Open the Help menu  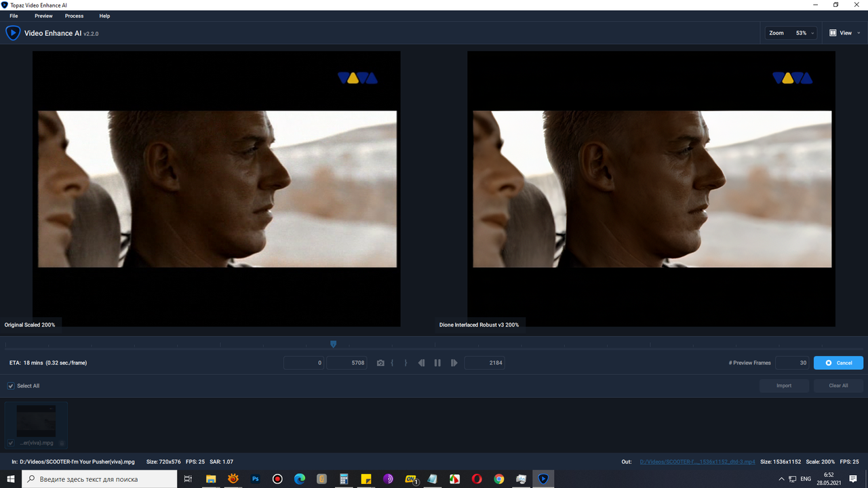click(x=104, y=16)
